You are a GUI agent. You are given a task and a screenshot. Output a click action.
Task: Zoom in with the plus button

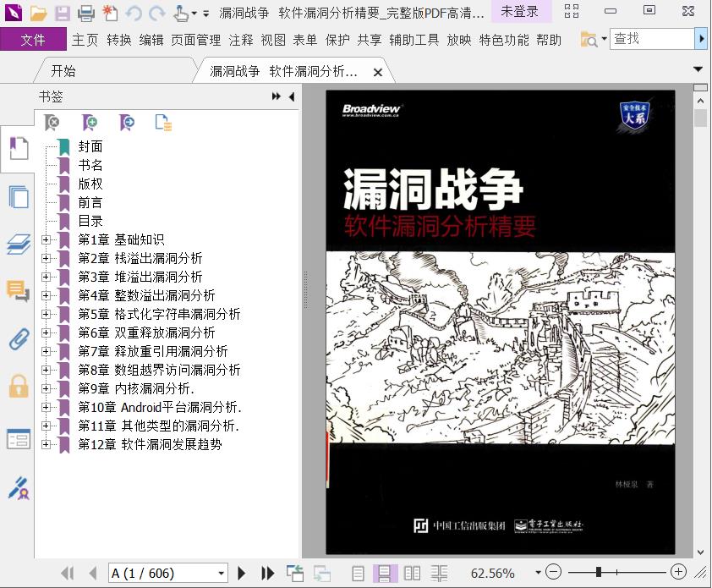678,572
